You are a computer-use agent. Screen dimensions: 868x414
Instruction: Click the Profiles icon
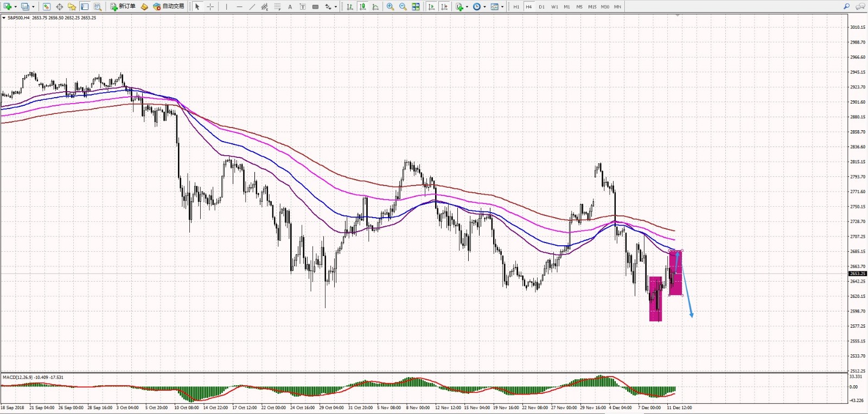[25, 7]
